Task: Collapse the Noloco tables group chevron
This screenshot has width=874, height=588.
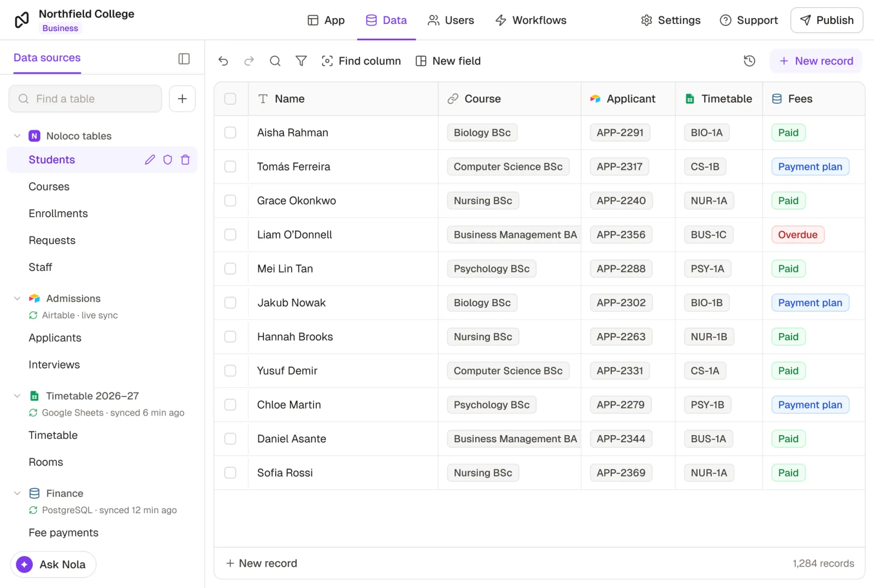Action: click(17, 136)
